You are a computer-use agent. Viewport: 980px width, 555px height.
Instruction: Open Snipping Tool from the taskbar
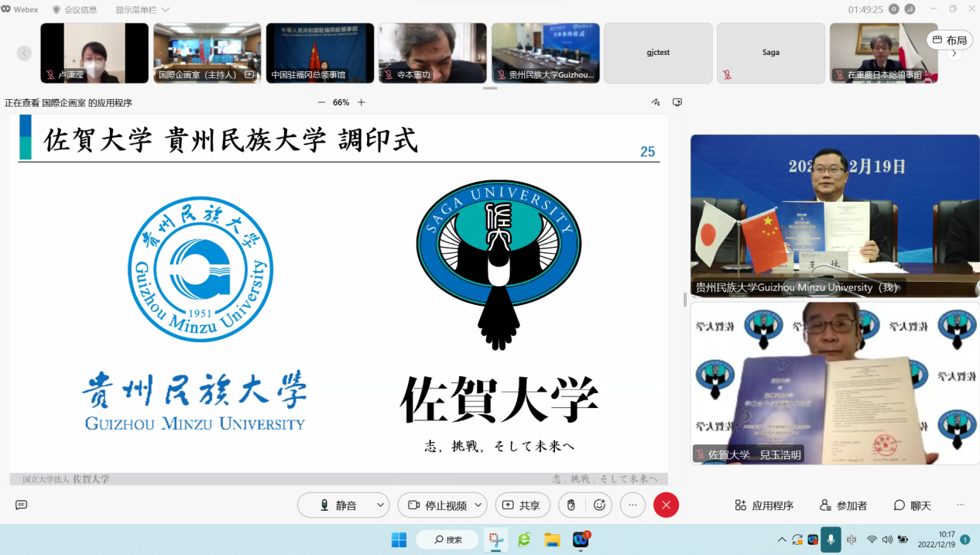[495, 540]
